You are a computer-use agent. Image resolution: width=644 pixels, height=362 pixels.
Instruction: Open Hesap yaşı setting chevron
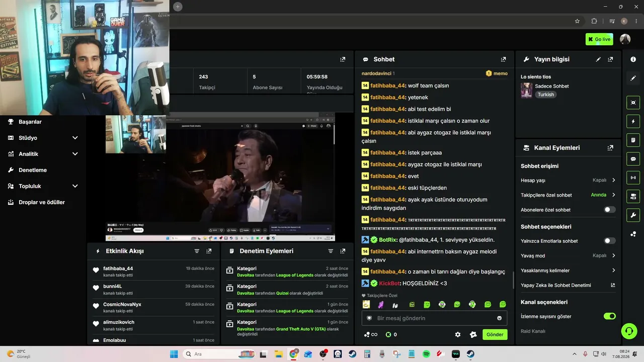(613, 180)
